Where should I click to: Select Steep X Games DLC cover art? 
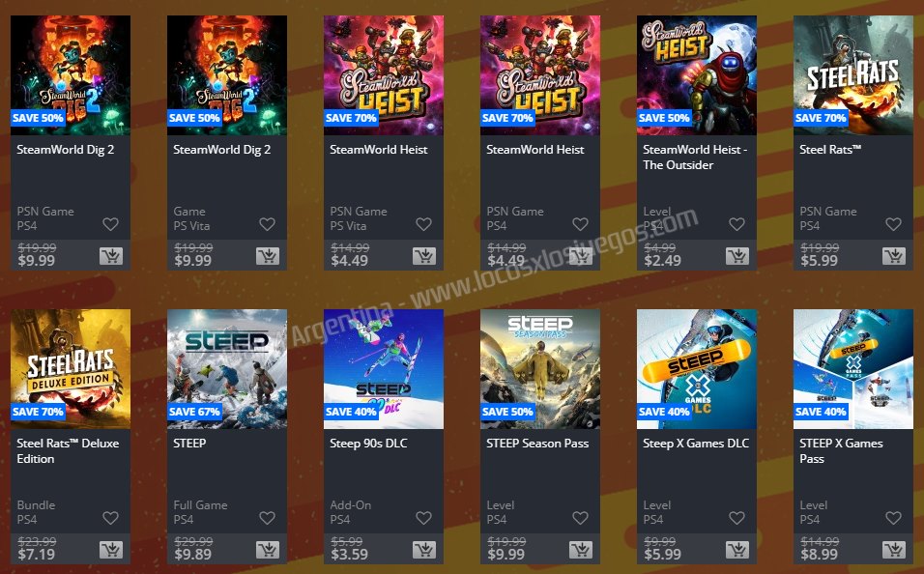tap(697, 369)
